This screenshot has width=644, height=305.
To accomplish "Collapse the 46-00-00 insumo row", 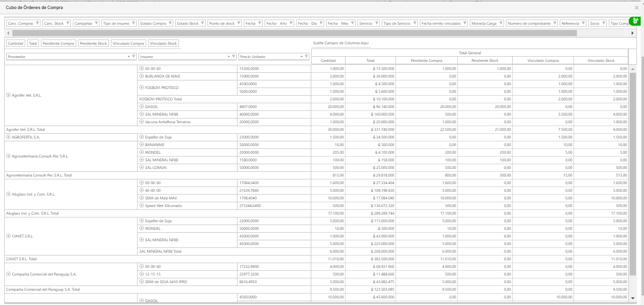I will 141,190.
